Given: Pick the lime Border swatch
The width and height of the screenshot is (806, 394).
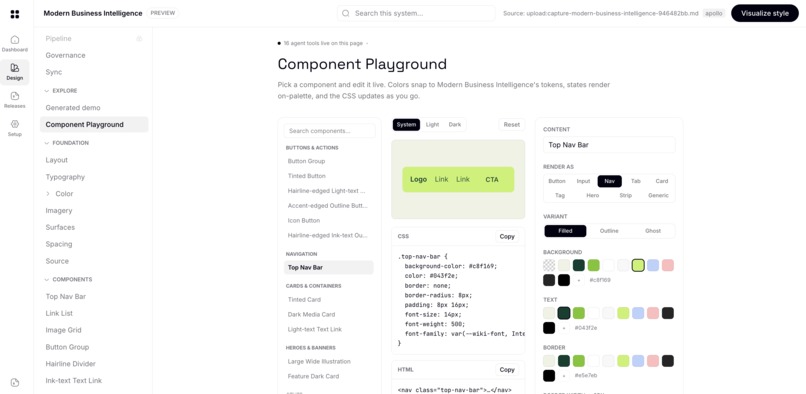Looking at the screenshot, I should tap(624, 361).
